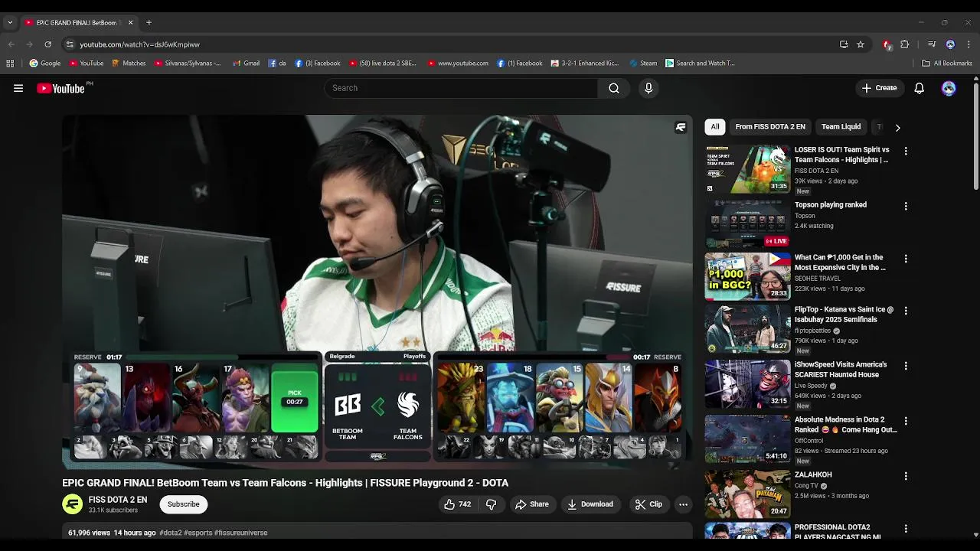980x551 pixels.
Task: Bookmark this page with the star
Action: coord(861,44)
